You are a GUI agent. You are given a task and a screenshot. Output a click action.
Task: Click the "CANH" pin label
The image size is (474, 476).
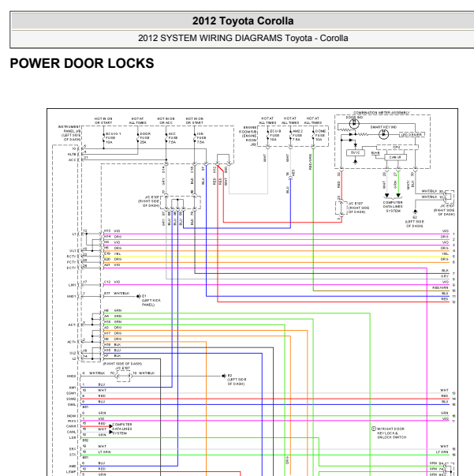point(71,426)
